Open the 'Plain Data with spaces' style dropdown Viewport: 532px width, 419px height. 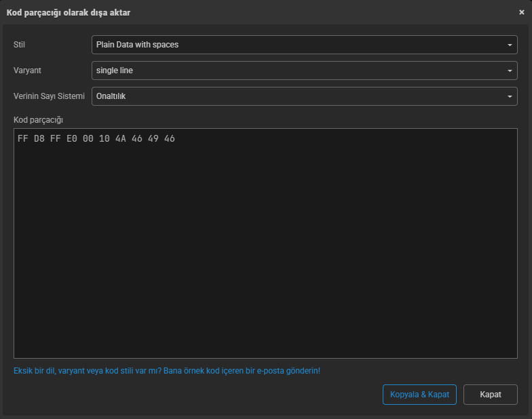coord(299,45)
